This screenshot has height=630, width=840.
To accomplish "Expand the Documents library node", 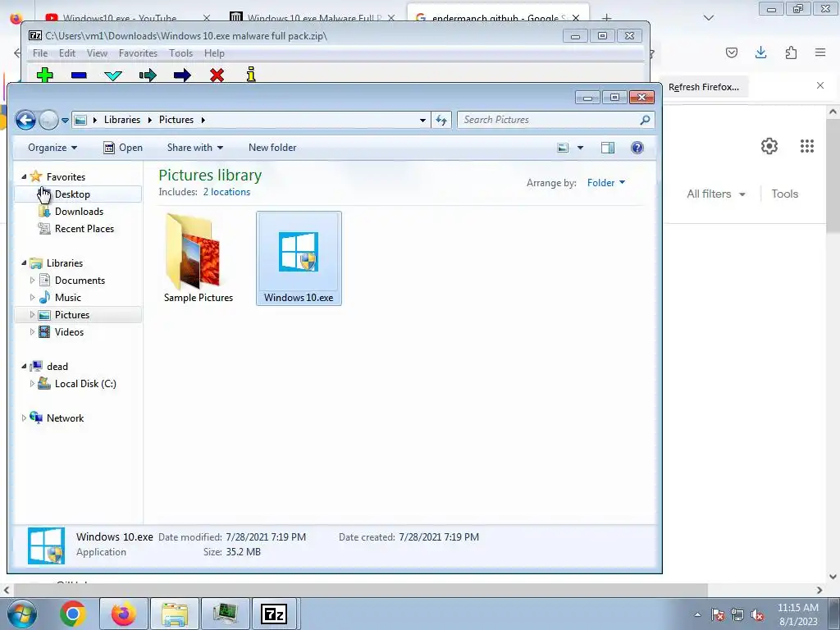I will point(32,281).
